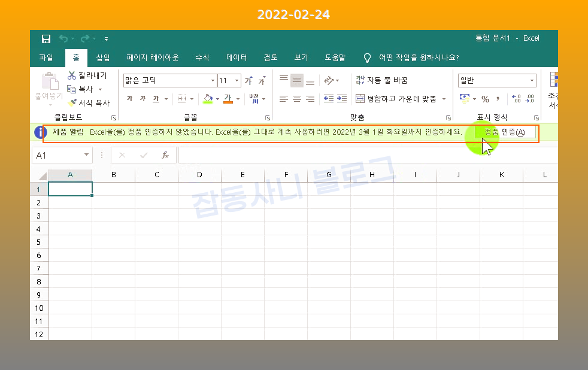Open the 맞춤 dialog launcher
This screenshot has height=370, width=588.
[448, 118]
